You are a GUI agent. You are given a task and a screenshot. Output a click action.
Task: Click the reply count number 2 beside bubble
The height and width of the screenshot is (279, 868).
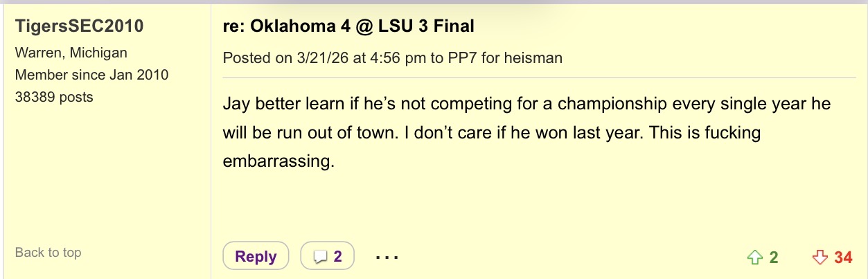point(338,257)
